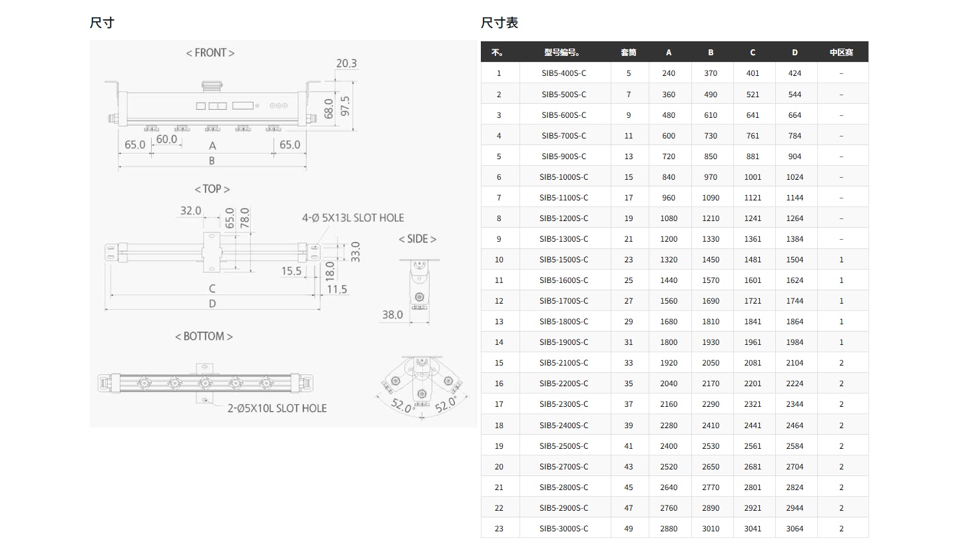The height and width of the screenshot is (560, 977).
Task: Click the 4-Ø 5X13L SLOT HOLE annotation
Action: click(x=353, y=218)
